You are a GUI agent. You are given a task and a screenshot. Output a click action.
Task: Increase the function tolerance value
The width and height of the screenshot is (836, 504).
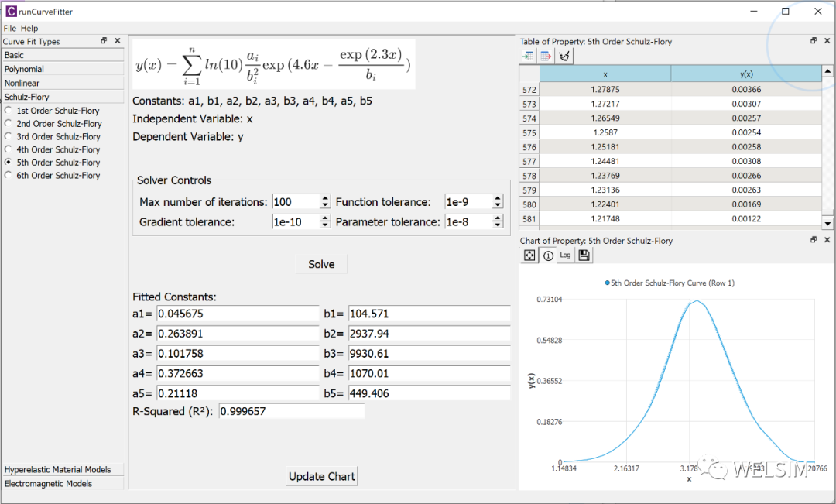(x=498, y=198)
